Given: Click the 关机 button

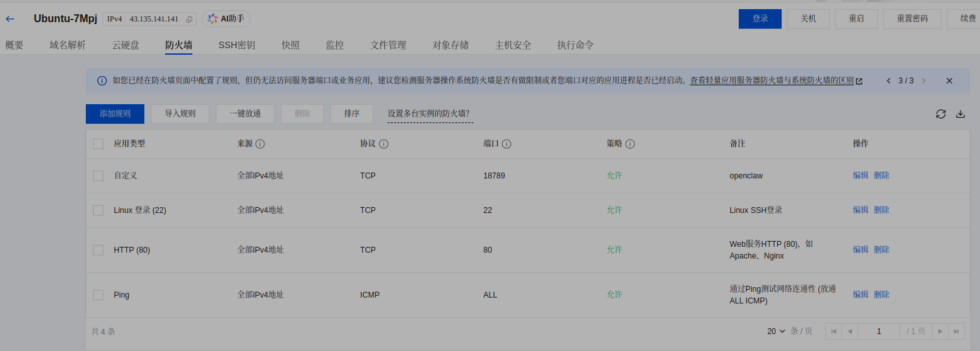Looking at the screenshot, I should (x=808, y=19).
